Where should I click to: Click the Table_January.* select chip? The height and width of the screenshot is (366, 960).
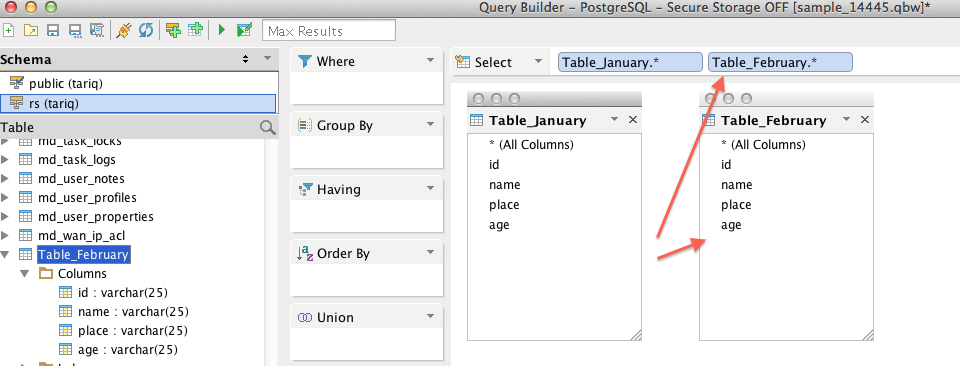pos(630,62)
